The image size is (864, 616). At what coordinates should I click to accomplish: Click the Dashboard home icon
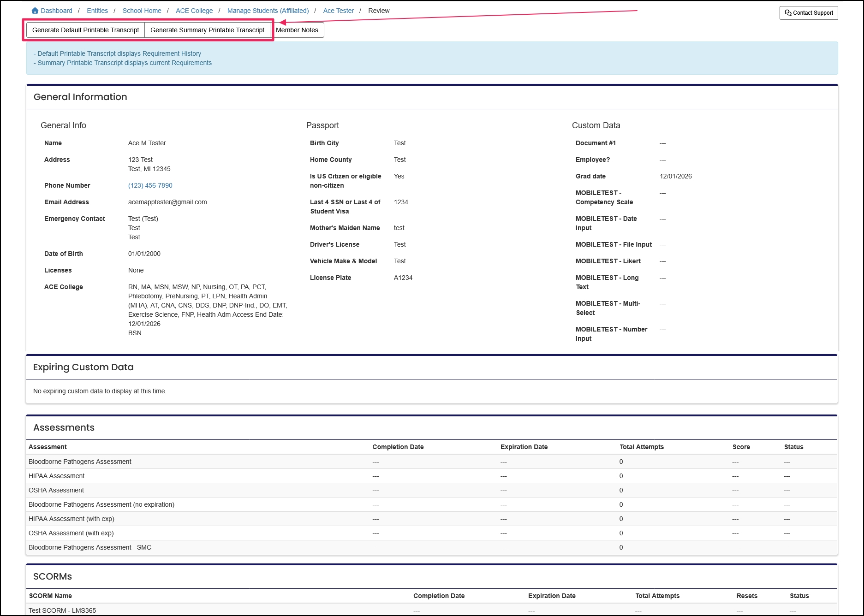(35, 11)
